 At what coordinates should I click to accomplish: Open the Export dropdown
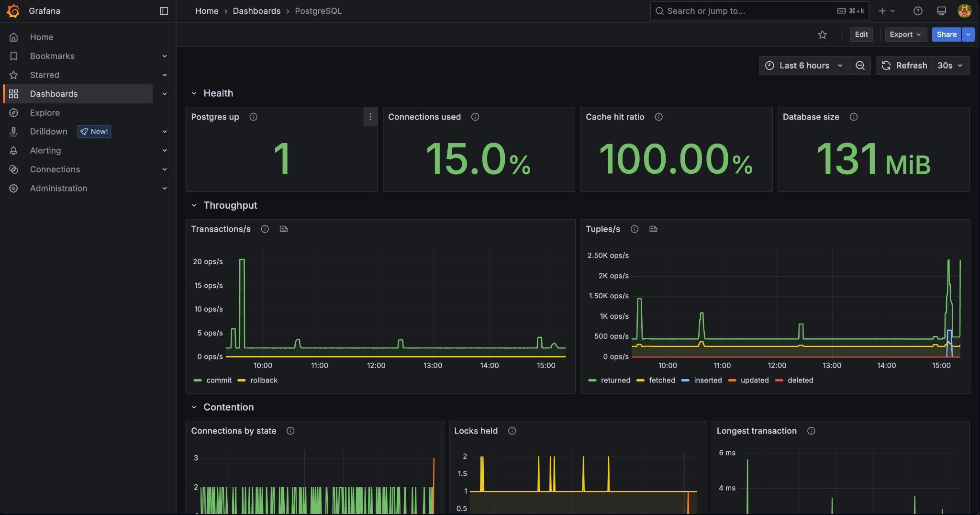pos(905,34)
